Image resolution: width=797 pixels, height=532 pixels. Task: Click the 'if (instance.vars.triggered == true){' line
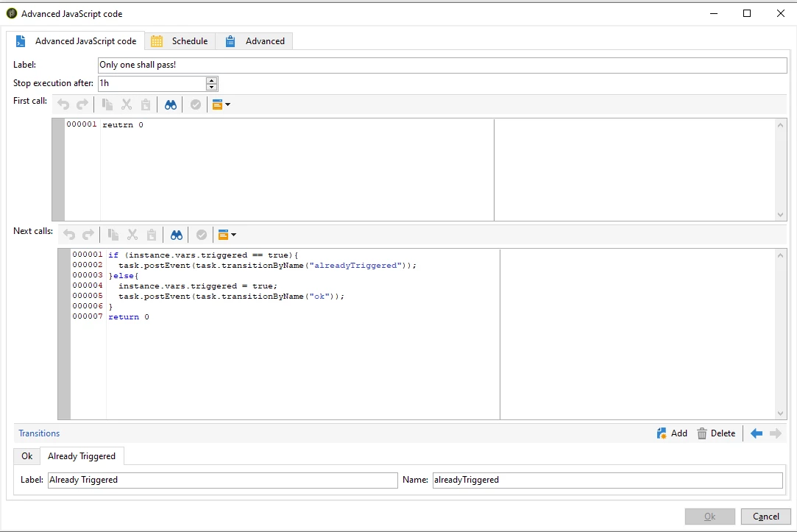[x=203, y=255]
